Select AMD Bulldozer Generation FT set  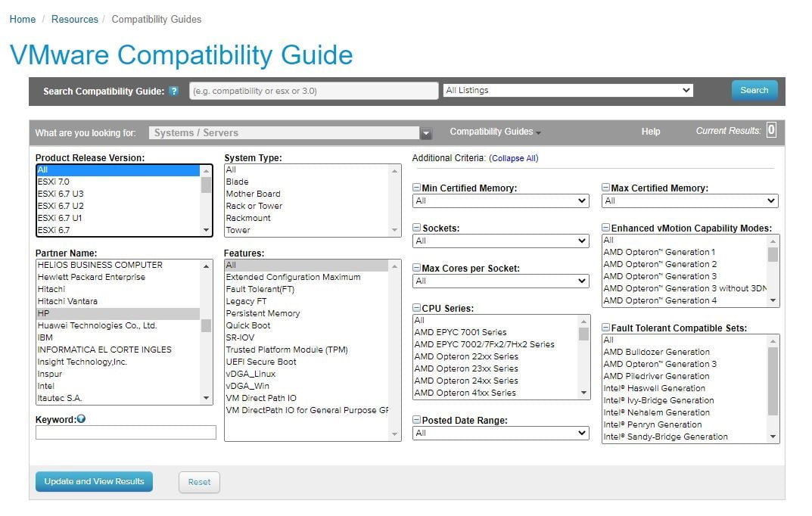tap(685, 352)
